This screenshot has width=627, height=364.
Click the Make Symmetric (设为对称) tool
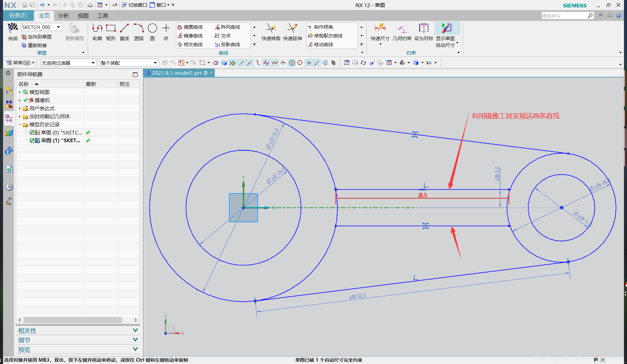[424, 32]
